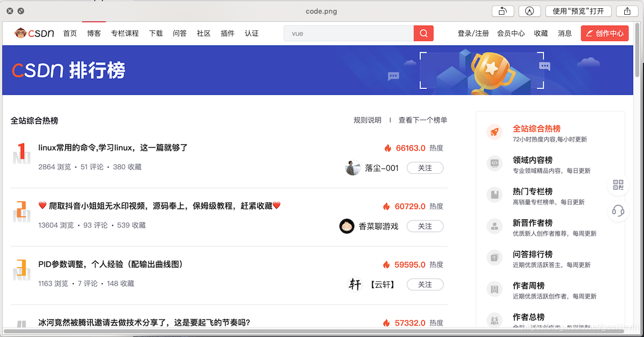The height and width of the screenshot is (337, 644).
Task: Click flame icon next to 66163.0
Action: click(x=388, y=148)
